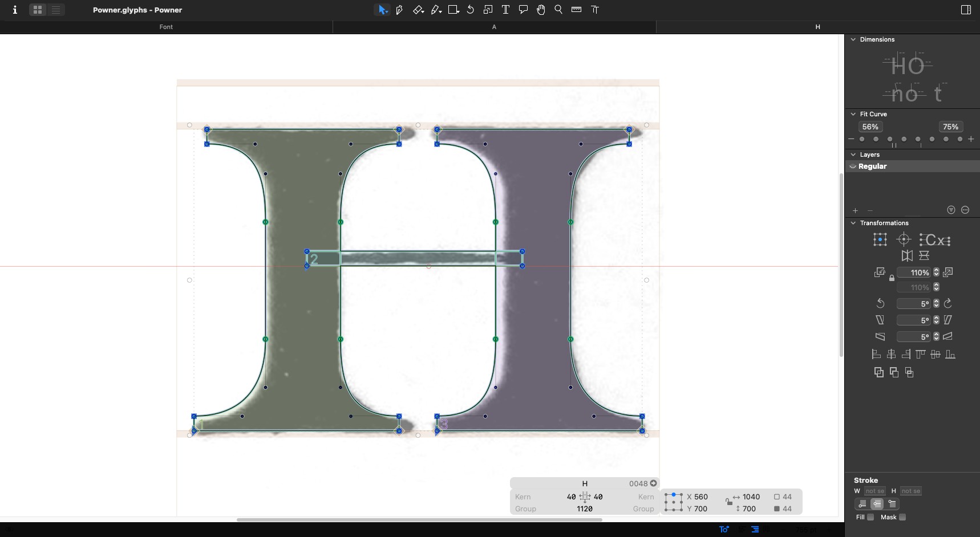Align selected paths to left edge
The image size is (980, 537).
876,355
